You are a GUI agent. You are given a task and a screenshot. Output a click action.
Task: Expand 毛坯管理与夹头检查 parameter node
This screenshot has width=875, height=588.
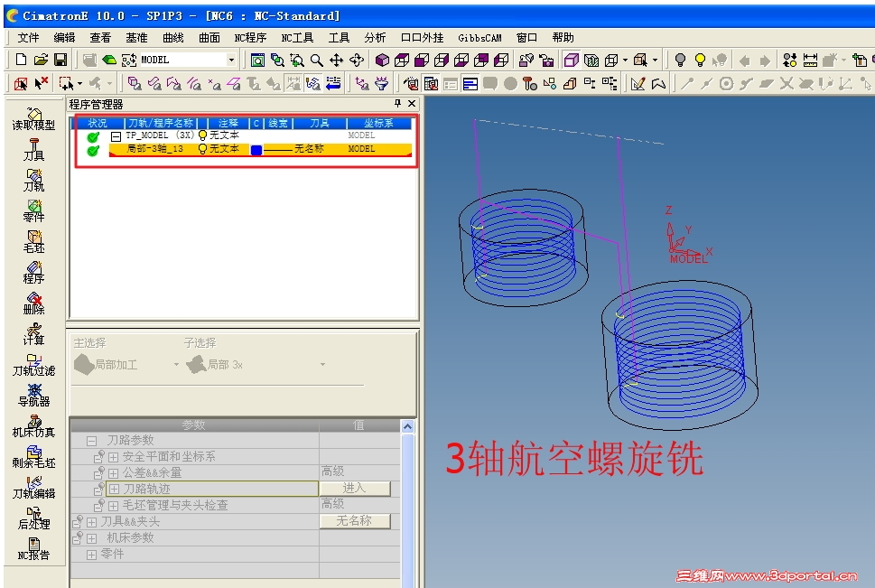point(113,506)
